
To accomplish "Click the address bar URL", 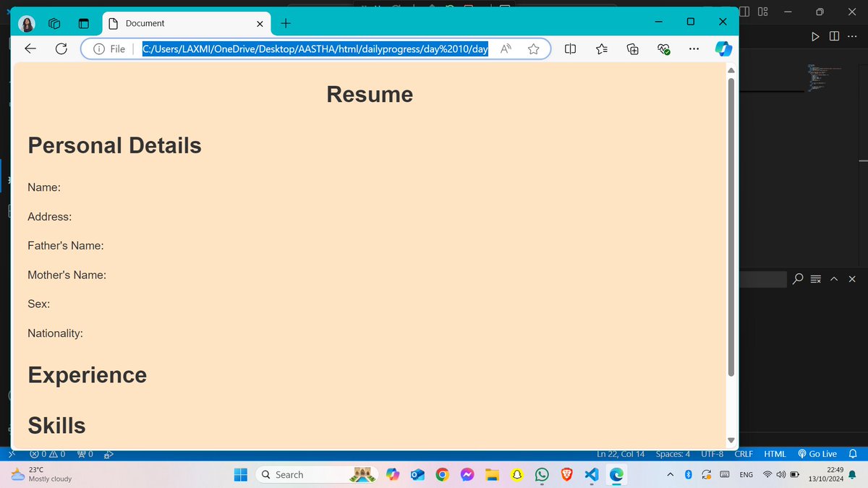I will 315,48.
